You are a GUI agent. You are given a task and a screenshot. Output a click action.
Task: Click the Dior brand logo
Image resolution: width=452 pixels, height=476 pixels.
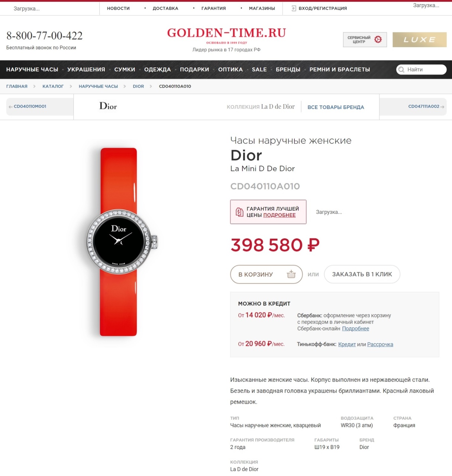pos(108,106)
